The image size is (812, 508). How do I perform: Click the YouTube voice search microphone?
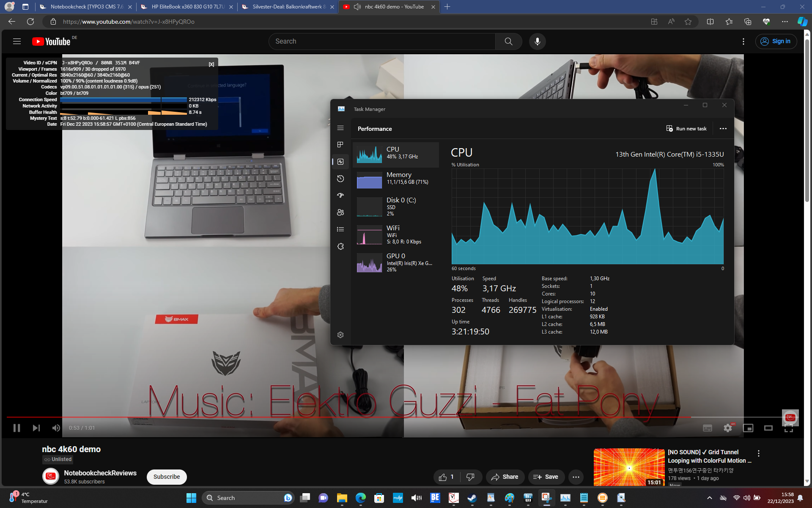(537, 41)
